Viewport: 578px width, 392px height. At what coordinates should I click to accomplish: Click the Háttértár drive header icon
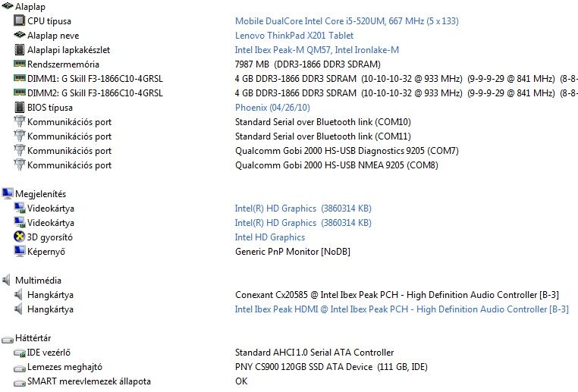(x=8, y=339)
